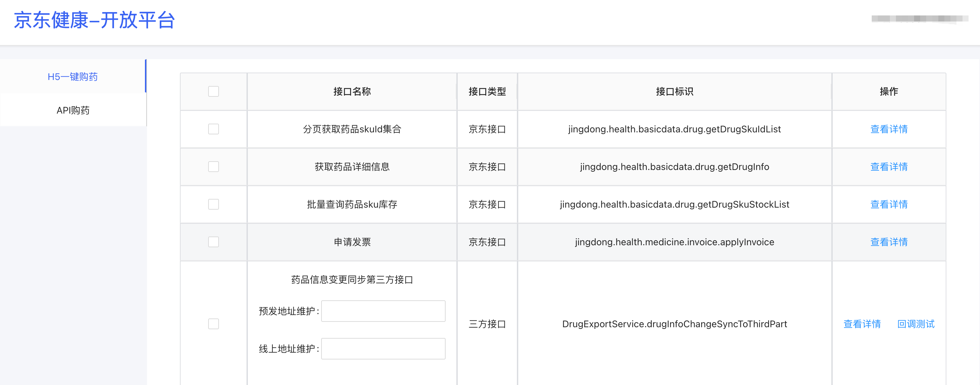The width and height of the screenshot is (980, 385).
Task: Open 查看详情 for getDrugInfo interface
Action: click(889, 167)
